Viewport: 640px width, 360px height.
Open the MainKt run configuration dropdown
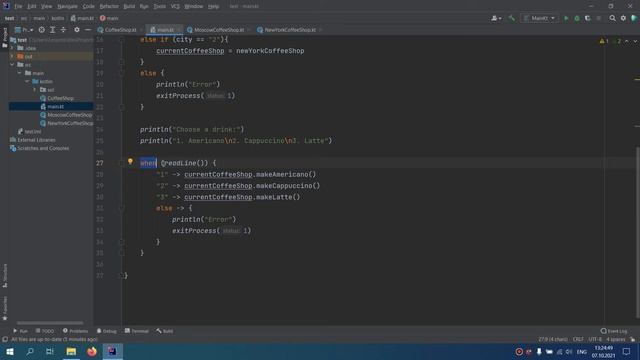click(x=540, y=18)
